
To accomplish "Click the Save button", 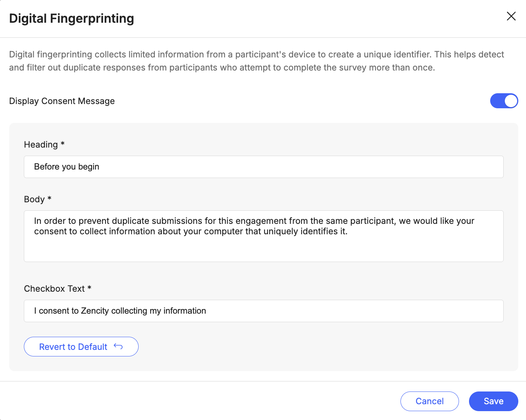I will [x=493, y=401].
